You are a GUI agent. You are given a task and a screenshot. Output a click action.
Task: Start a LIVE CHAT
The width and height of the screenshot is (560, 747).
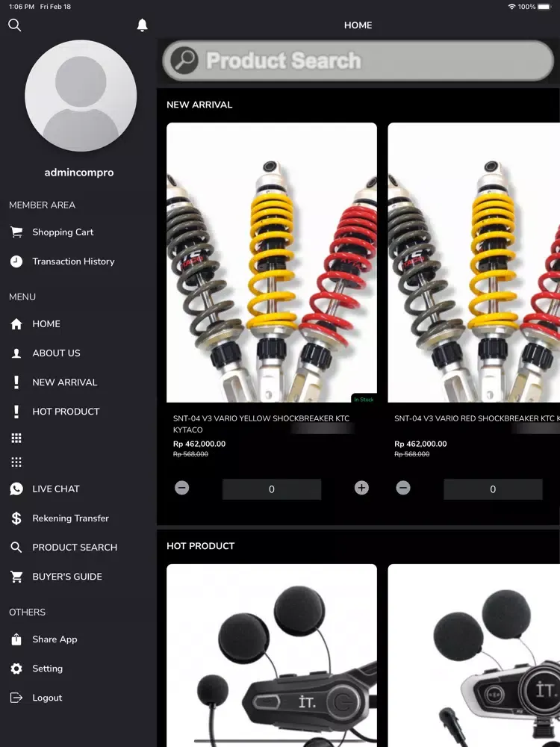pos(56,489)
